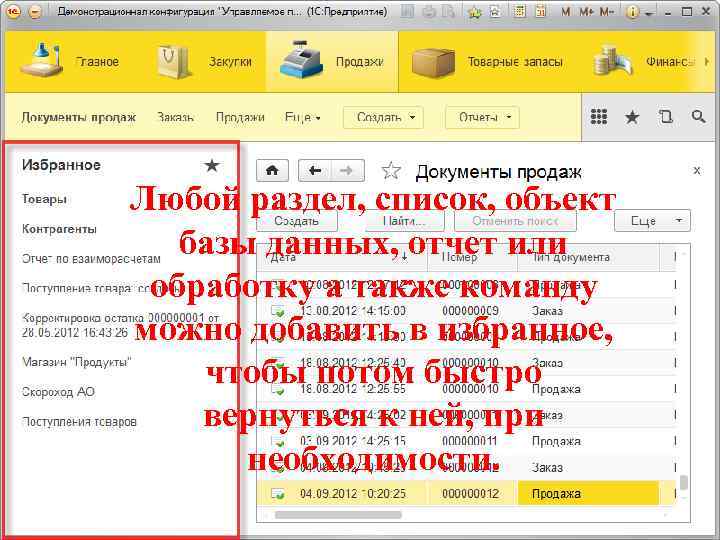This screenshot has height=540, width=720.
Task: Click the get-link icon in title bar
Action: coord(495,11)
